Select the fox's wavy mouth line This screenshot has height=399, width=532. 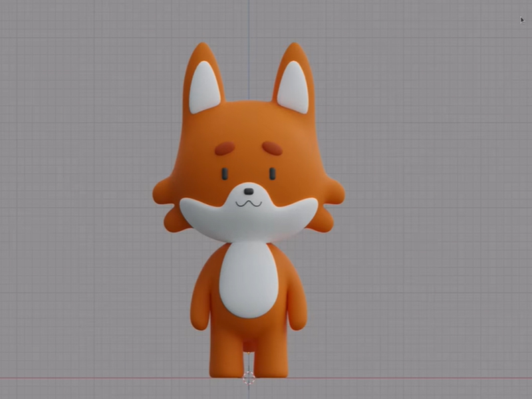pos(249,203)
